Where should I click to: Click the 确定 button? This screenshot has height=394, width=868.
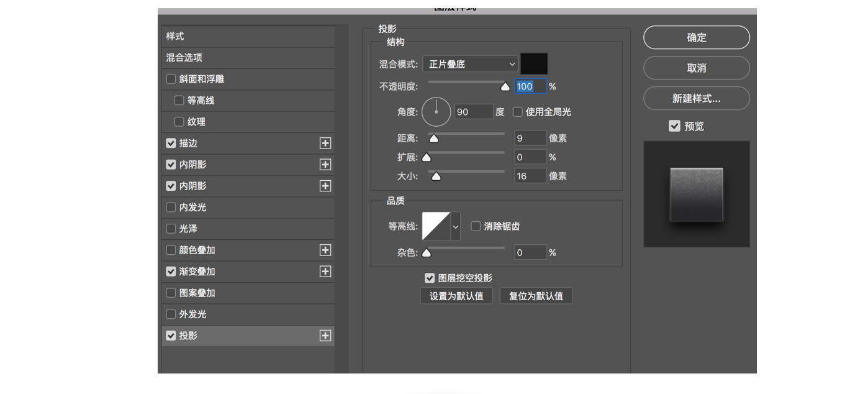coord(696,37)
